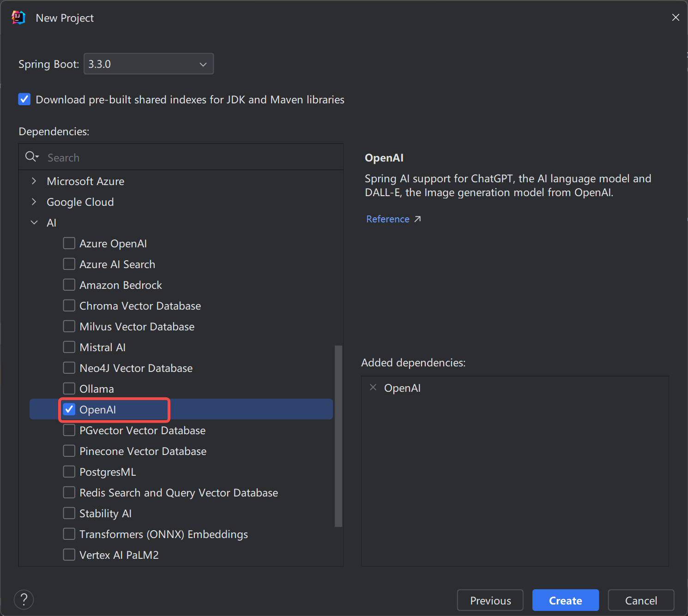Image resolution: width=688 pixels, height=616 pixels.
Task: Click the dependency list vertical scrollbar
Action: point(338,436)
